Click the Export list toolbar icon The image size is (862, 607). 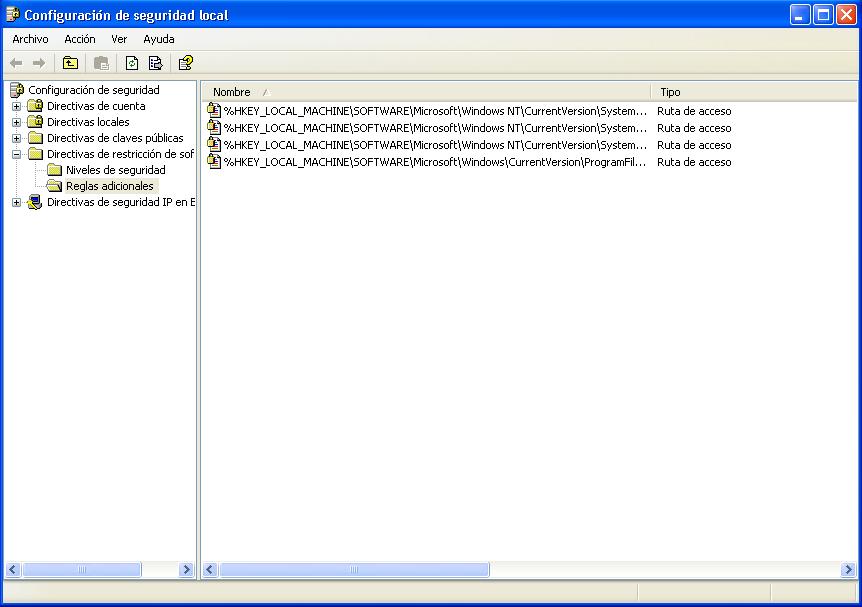156,63
